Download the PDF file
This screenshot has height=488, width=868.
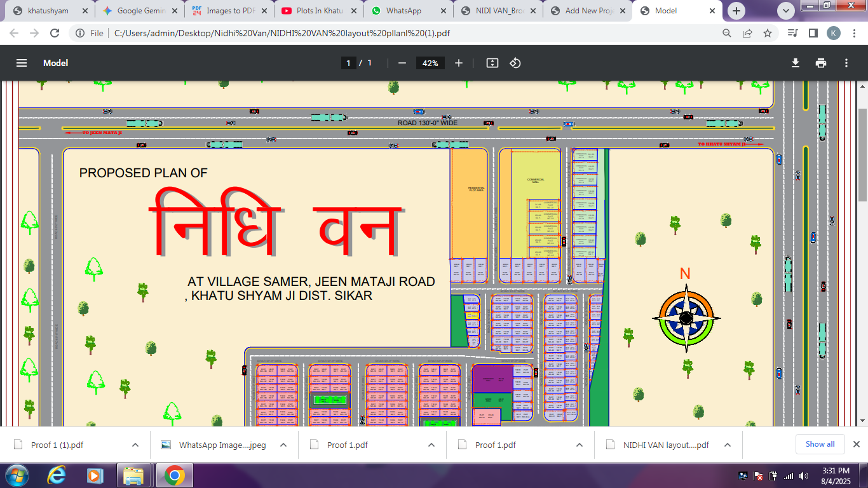coord(795,63)
